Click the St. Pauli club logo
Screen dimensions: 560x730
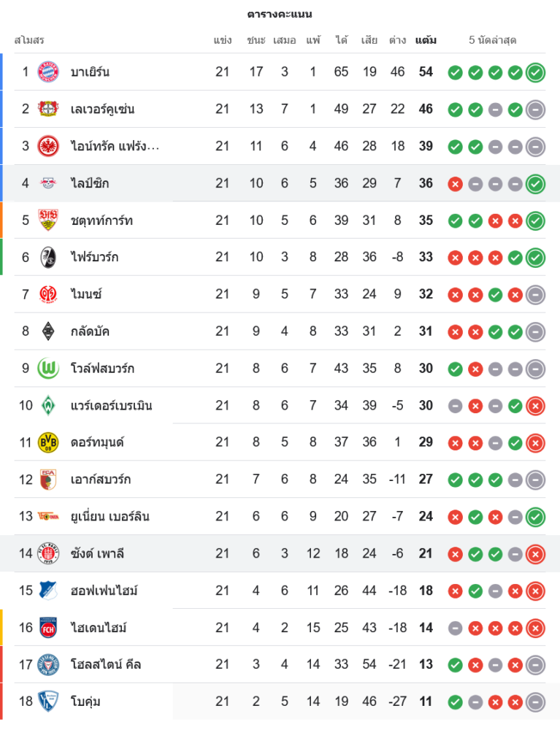tap(47, 553)
